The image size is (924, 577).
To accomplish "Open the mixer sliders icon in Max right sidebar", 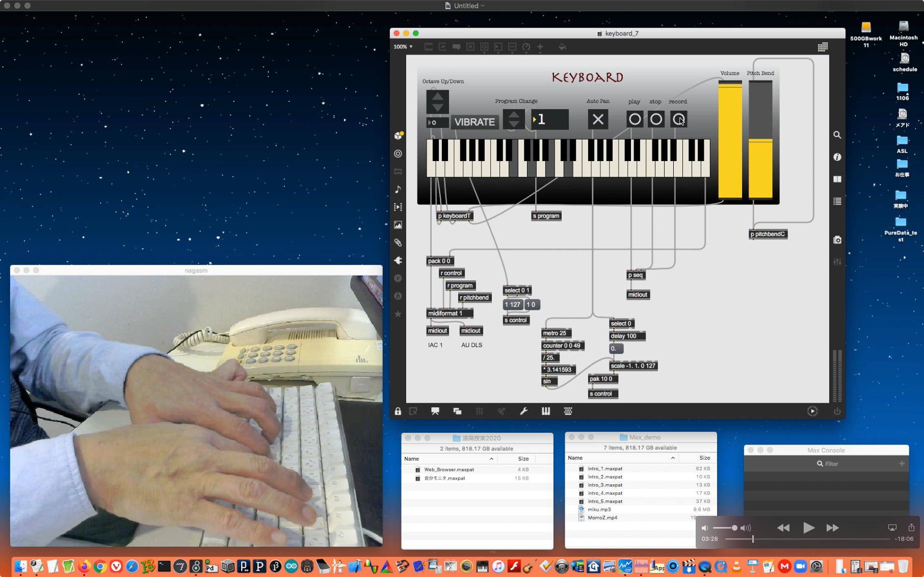I will pyautogui.click(x=837, y=261).
